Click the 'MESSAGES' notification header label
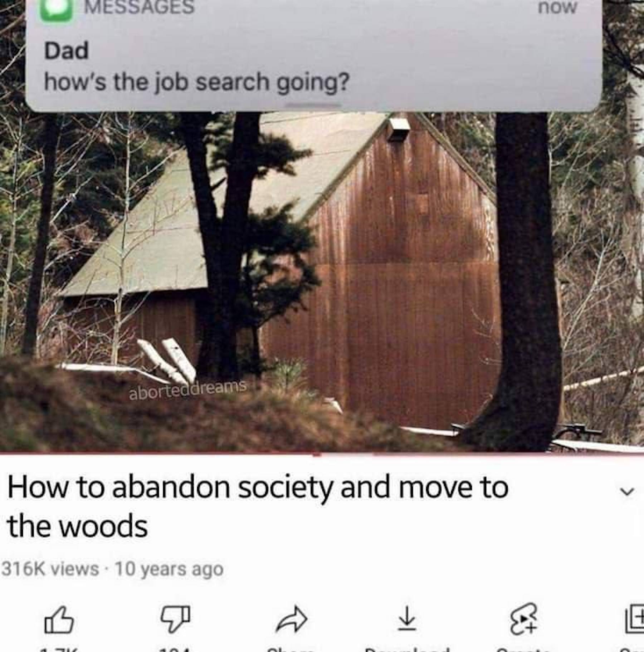 pos(140,7)
